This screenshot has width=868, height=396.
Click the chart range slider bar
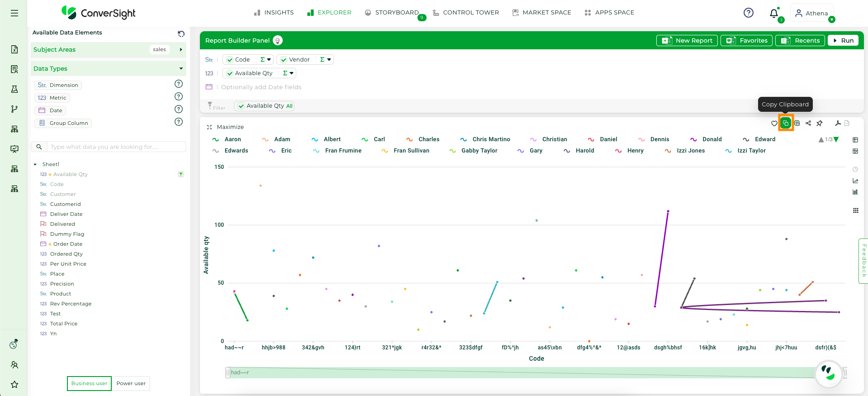(536, 373)
